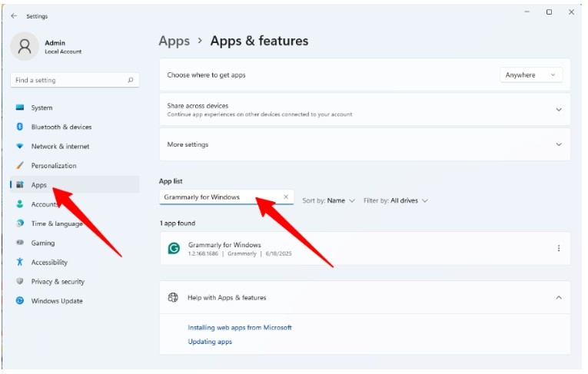Select the Grammarly for Windows app entry name
The image size is (588, 374).
point(224,245)
